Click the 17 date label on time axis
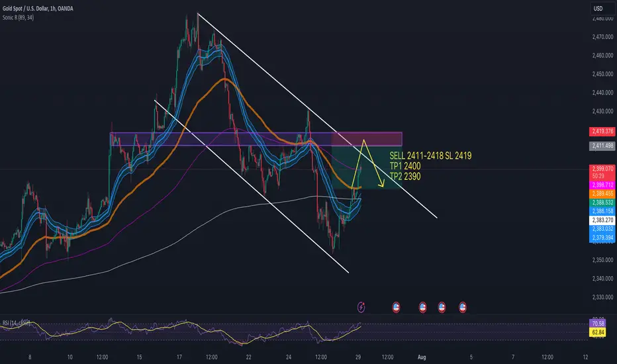This screenshot has width=617, height=364. tap(179, 357)
